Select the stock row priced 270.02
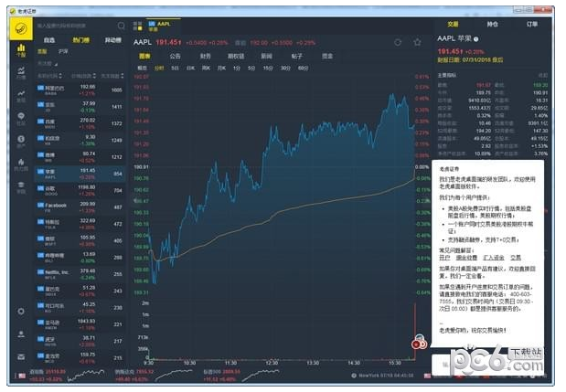The width and height of the screenshot is (566, 392). click(80, 123)
